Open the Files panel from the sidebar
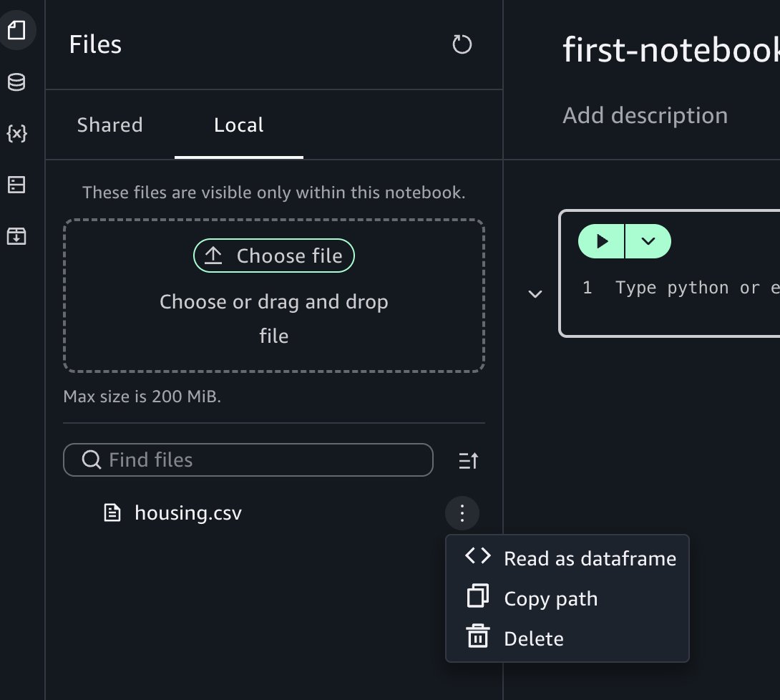The image size is (780, 700). [16, 30]
